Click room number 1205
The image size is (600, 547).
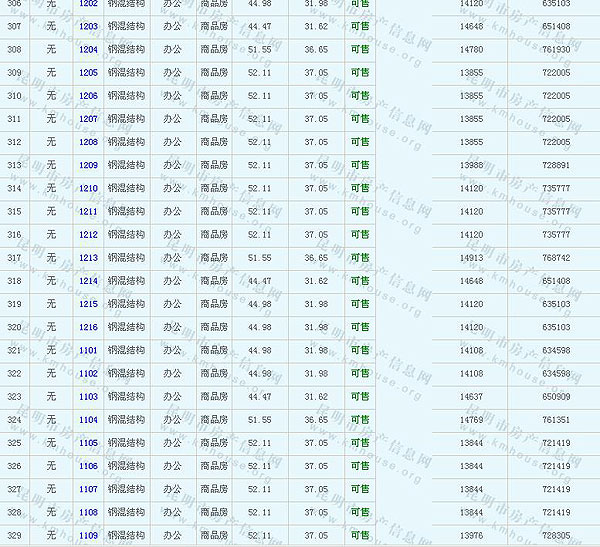(88, 73)
